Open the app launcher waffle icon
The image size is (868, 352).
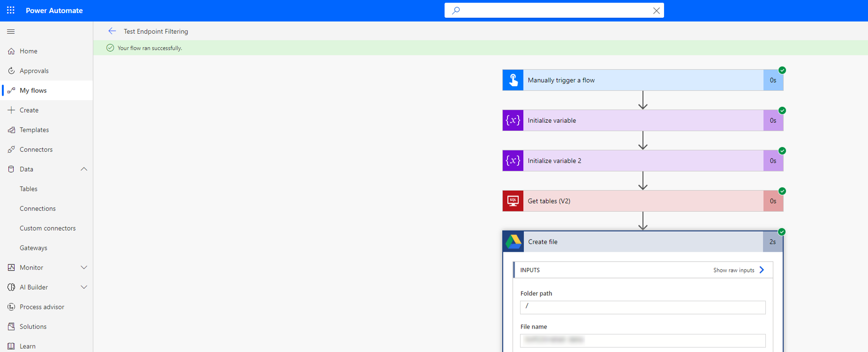point(11,10)
